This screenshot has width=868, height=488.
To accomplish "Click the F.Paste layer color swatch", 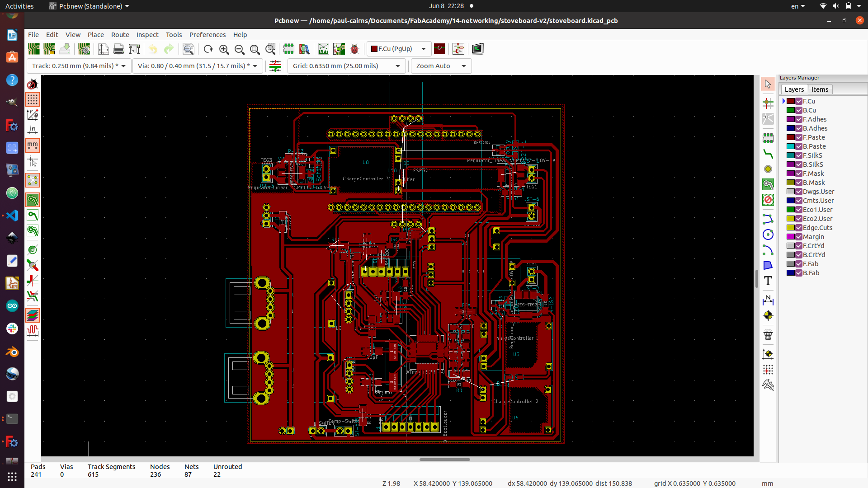I will point(791,137).
